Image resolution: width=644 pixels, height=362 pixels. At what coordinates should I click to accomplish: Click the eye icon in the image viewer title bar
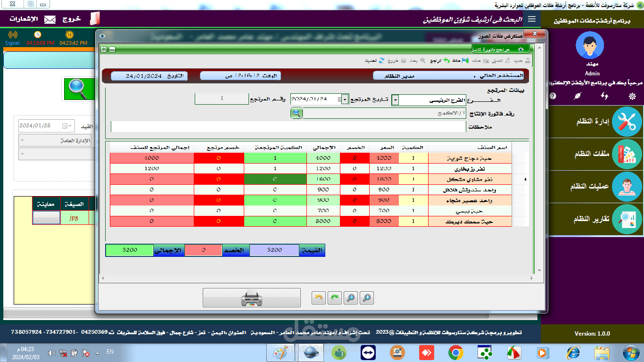click(102, 35)
